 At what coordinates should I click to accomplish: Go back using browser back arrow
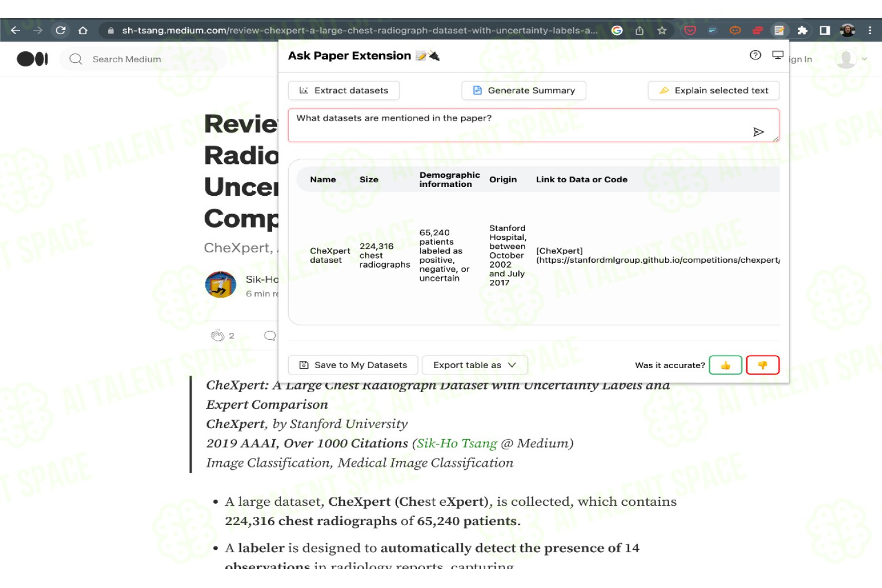tap(15, 31)
